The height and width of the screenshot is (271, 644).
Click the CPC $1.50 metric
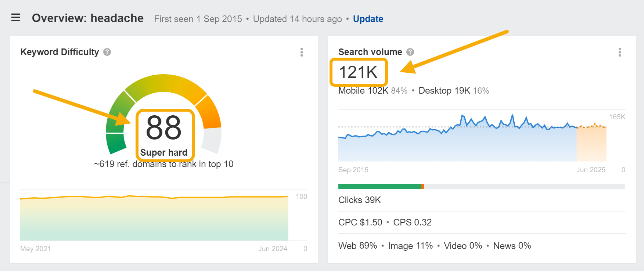[360, 223]
